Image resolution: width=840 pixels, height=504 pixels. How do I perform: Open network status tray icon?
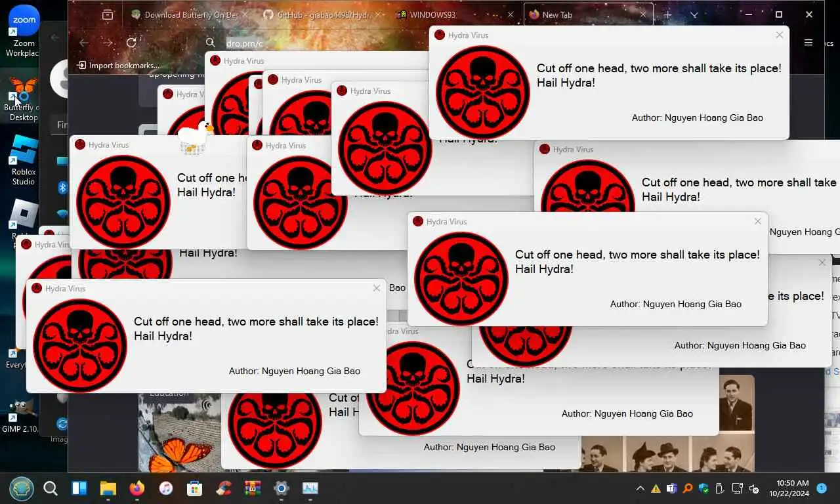click(738, 488)
